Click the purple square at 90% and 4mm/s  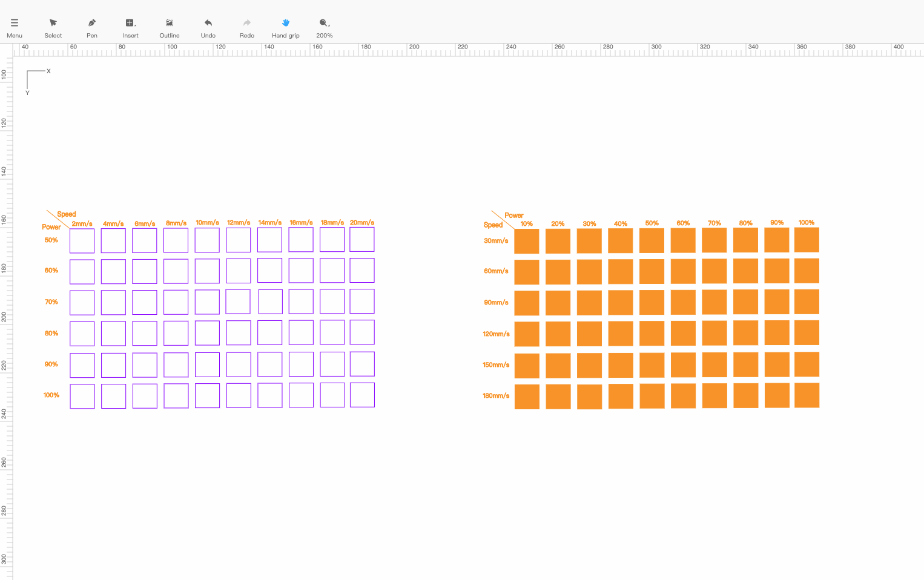click(x=113, y=365)
